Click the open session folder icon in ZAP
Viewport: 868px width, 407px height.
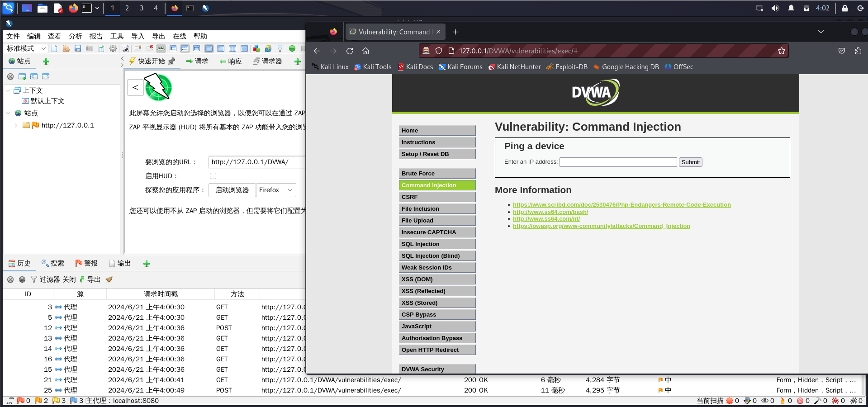66,48
